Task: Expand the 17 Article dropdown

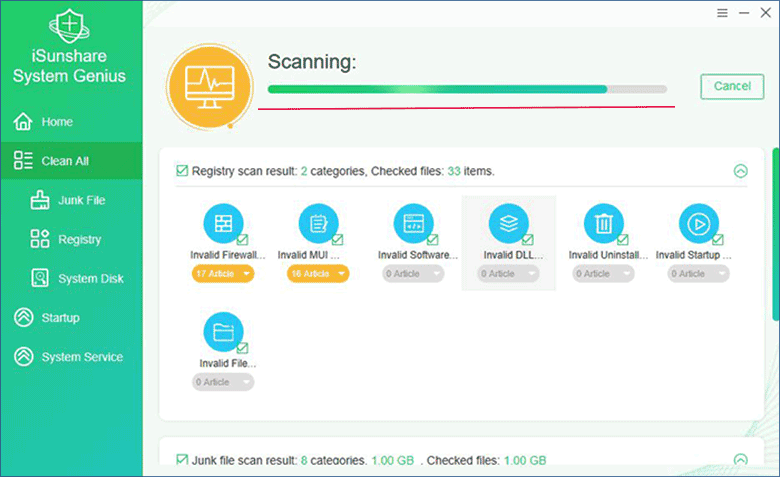Action: tap(223, 273)
